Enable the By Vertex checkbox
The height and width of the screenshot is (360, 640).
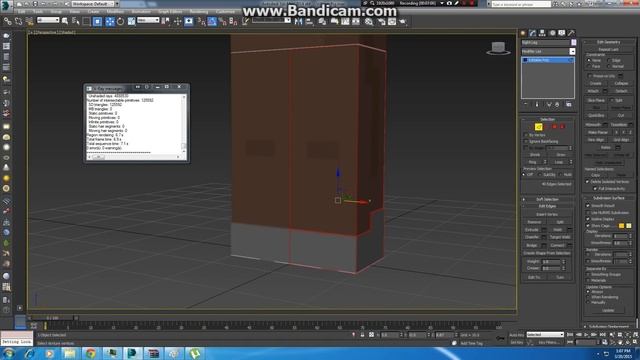(x=526, y=135)
